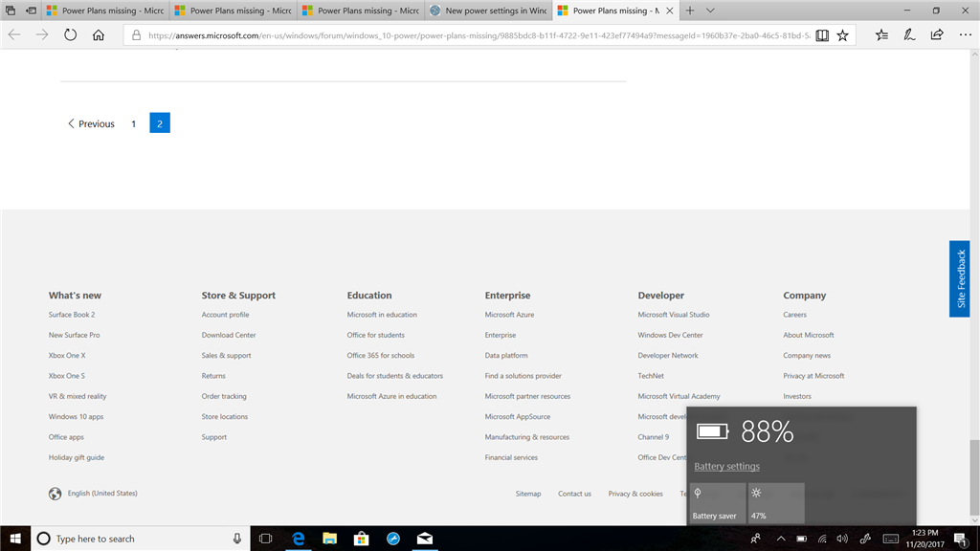Switch to first Power Plans missing tab
Screen dimensions: 980x551
pos(105,11)
